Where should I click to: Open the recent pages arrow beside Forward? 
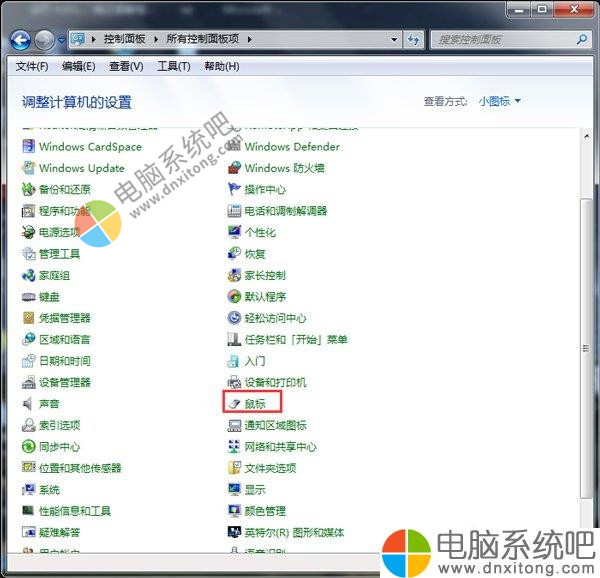tap(61, 39)
